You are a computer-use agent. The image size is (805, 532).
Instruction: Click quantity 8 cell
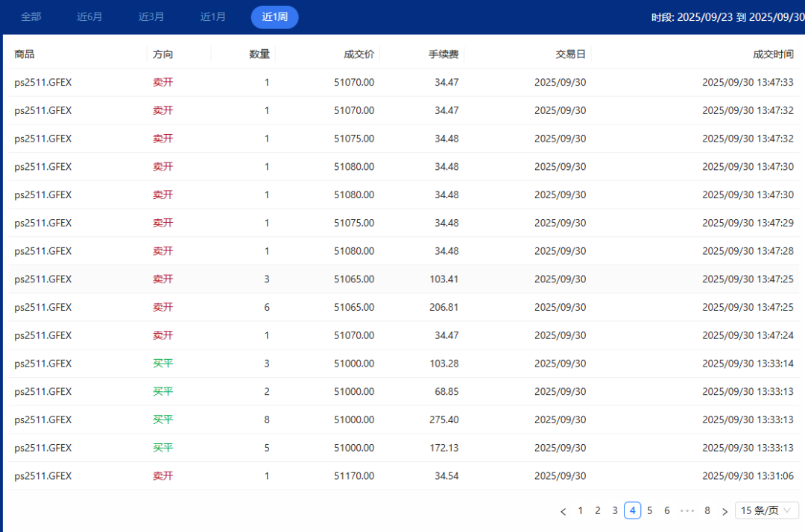267,419
